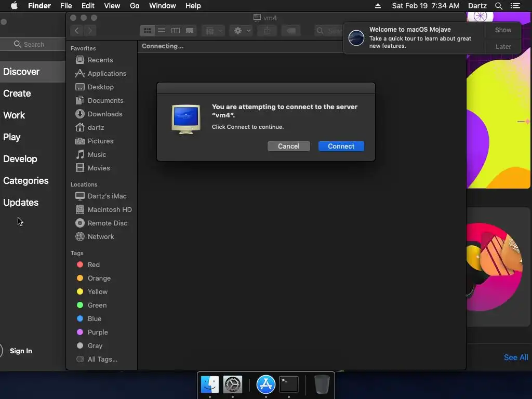Open the Go menu

(x=135, y=6)
